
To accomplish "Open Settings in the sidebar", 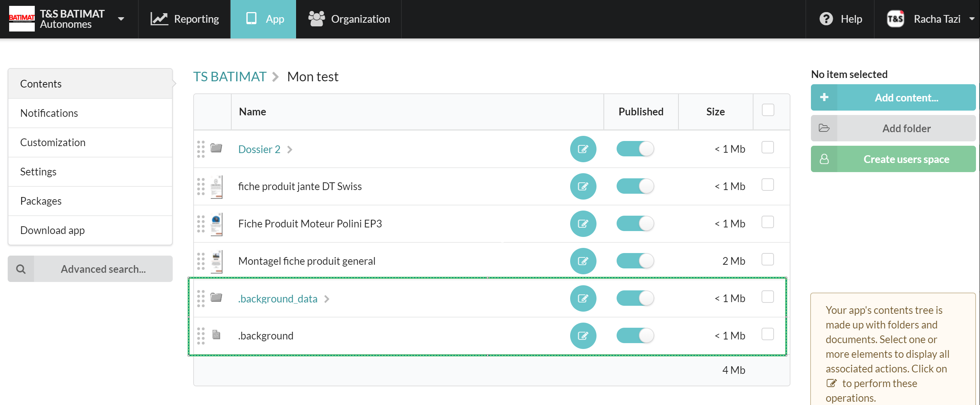I will pyautogui.click(x=90, y=172).
